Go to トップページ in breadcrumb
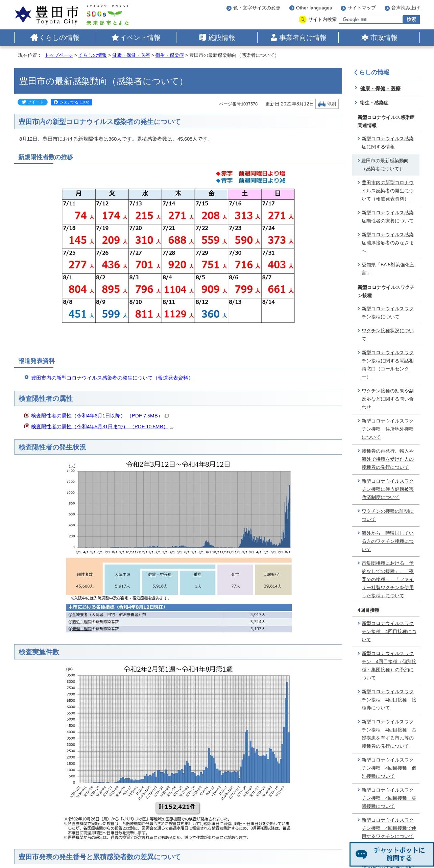The width and height of the screenshot is (434, 868). click(59, 55)
